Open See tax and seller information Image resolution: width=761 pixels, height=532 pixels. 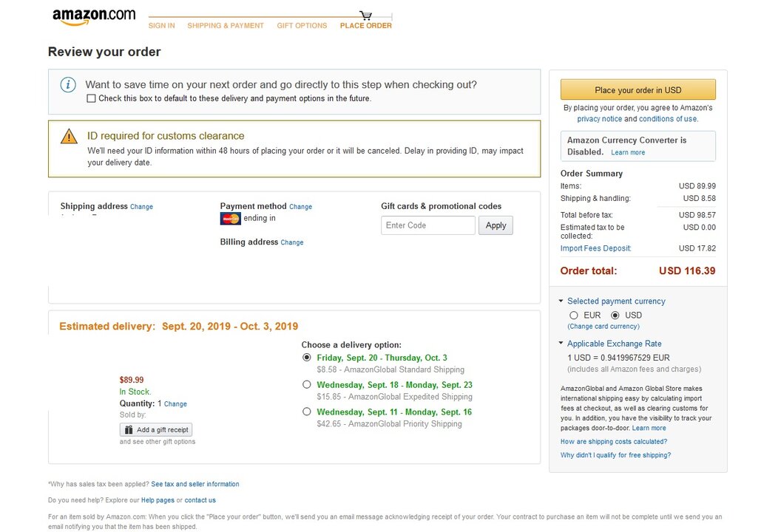click(195, 484)
